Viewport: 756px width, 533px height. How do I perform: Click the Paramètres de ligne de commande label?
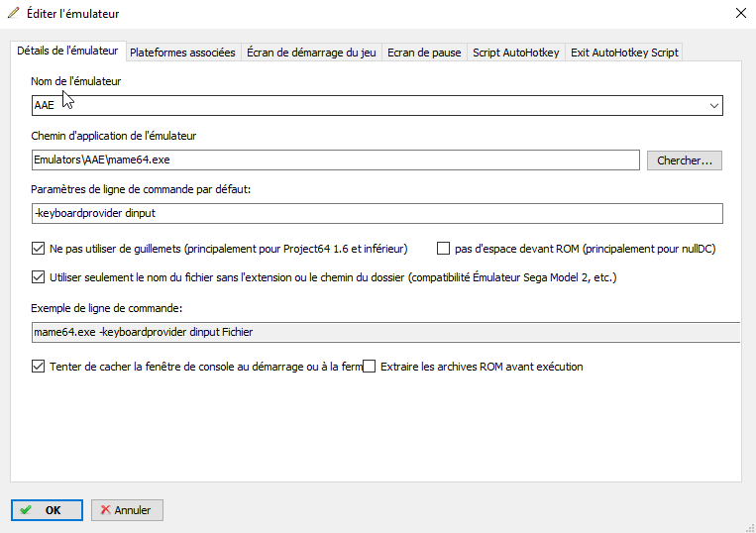point(141,189)
